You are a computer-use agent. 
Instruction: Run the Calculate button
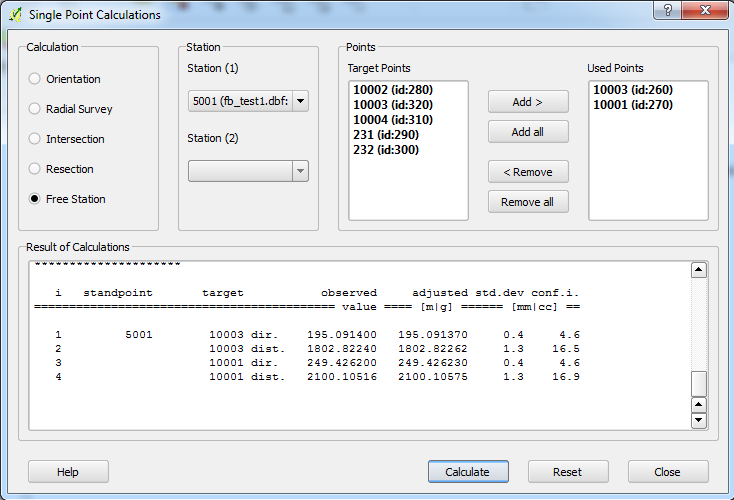coord(468,472)
